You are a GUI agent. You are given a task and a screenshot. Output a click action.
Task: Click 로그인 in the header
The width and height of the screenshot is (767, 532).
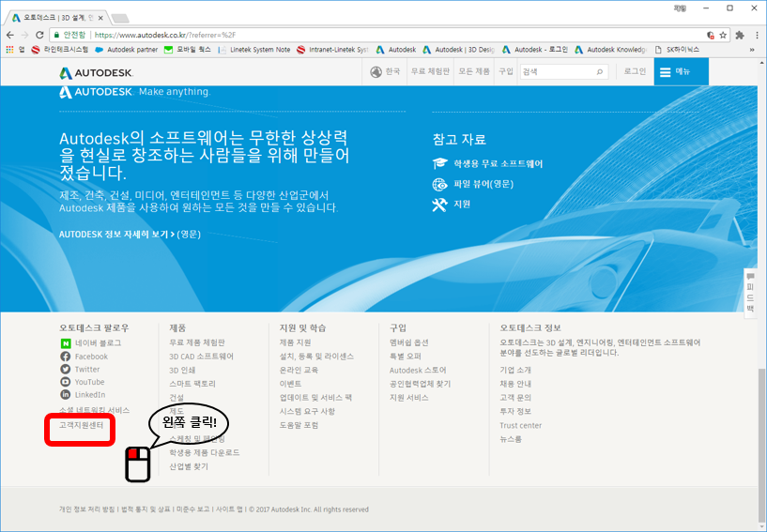[x=635, y=72]
